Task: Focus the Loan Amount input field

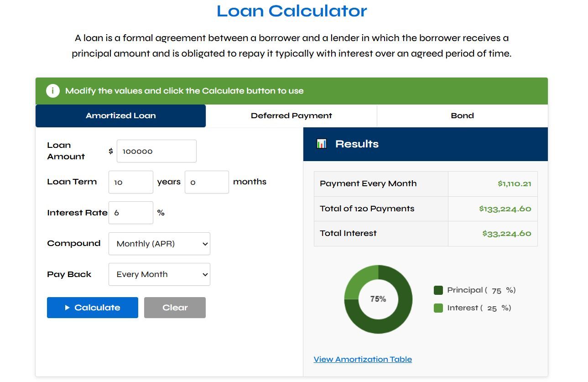Action: [156, 151]
